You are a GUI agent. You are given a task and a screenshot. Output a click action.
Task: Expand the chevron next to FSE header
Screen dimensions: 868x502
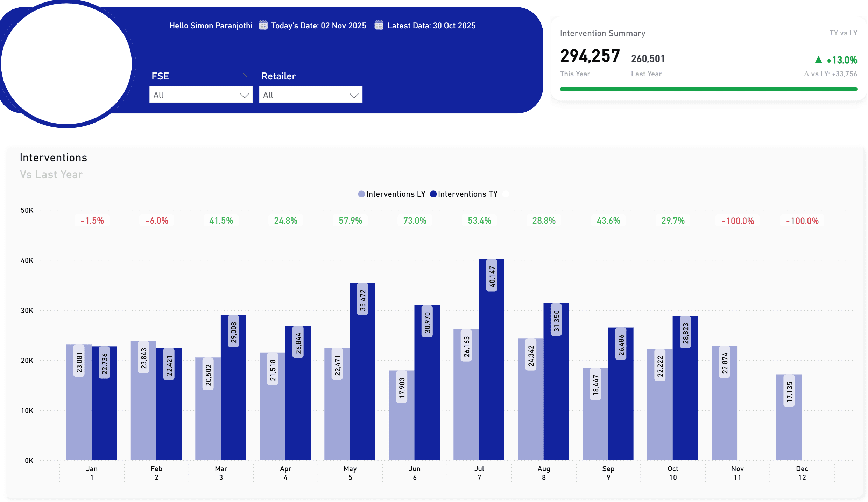(247, 75)
